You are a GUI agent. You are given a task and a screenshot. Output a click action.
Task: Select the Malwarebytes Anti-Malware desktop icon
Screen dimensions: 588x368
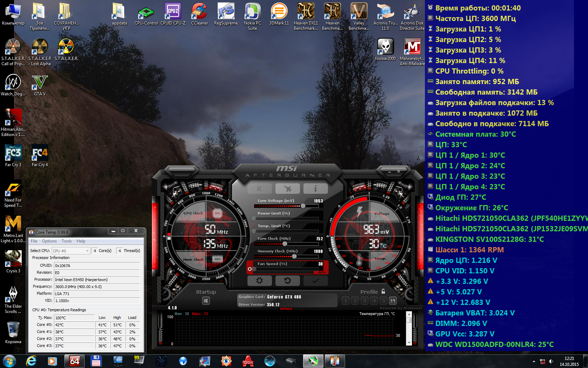point(412,52)
